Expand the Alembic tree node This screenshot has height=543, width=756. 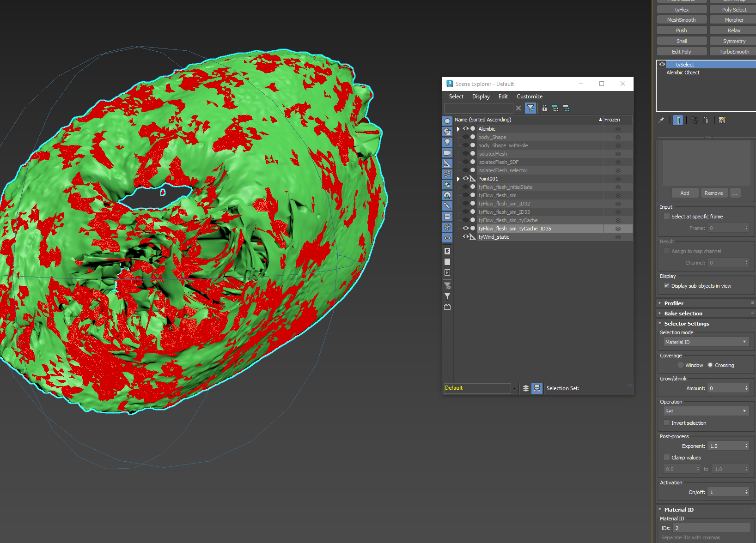(458, 129)
